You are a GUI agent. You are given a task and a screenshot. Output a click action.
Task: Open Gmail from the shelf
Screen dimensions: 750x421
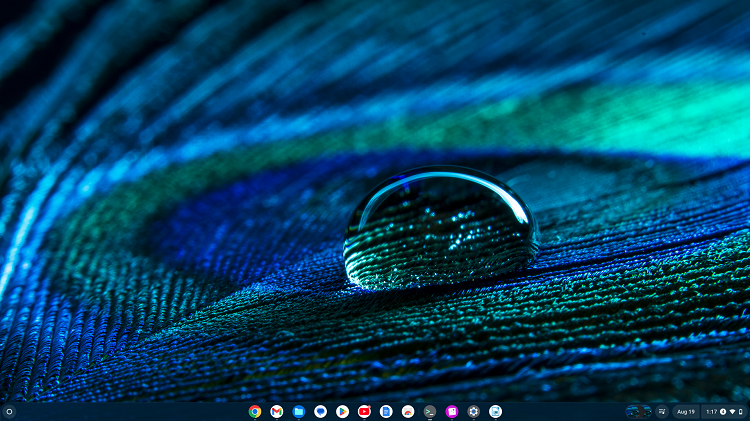pyautogui.click(x=277, y=411)
